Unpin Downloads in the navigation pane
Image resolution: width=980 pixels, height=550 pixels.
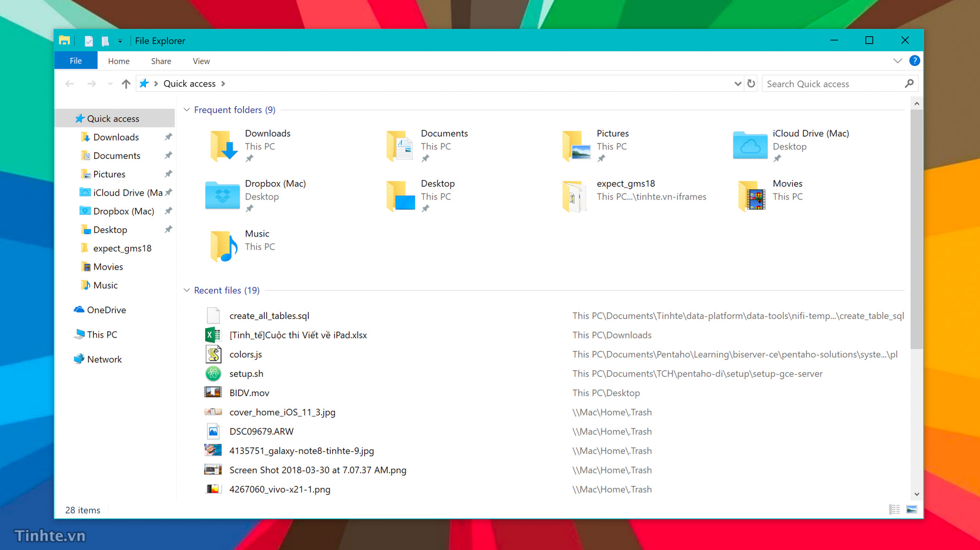[x=168, y=137]
